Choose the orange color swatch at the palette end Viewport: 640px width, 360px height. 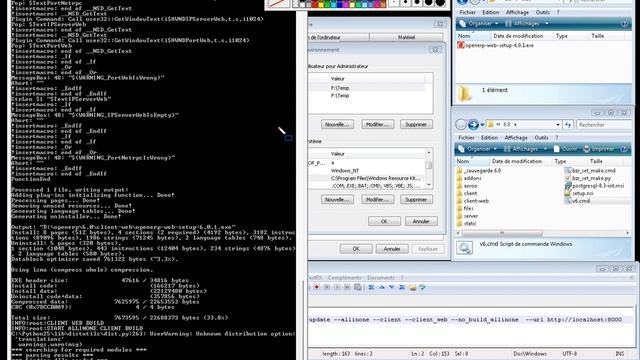point(383,4)
